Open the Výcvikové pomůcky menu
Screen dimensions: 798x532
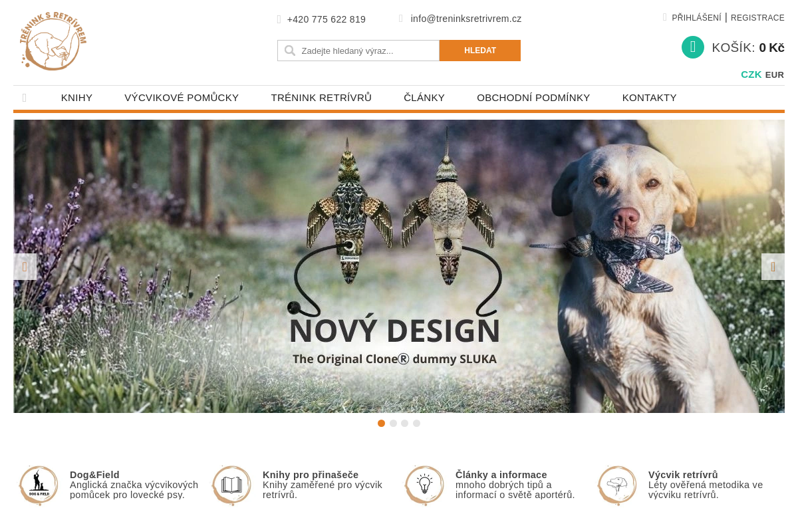coord(182,98)
